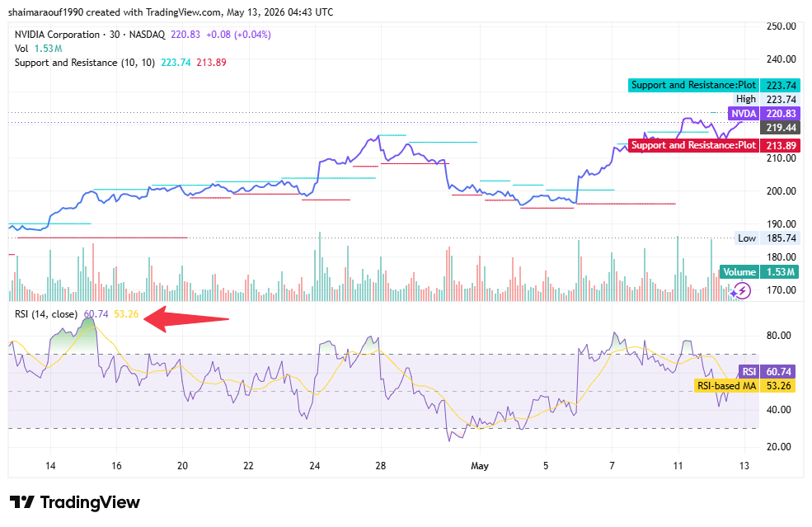
Task: Click the cyan 223.74 value in the indicator legend
Action: click(176, 63)
